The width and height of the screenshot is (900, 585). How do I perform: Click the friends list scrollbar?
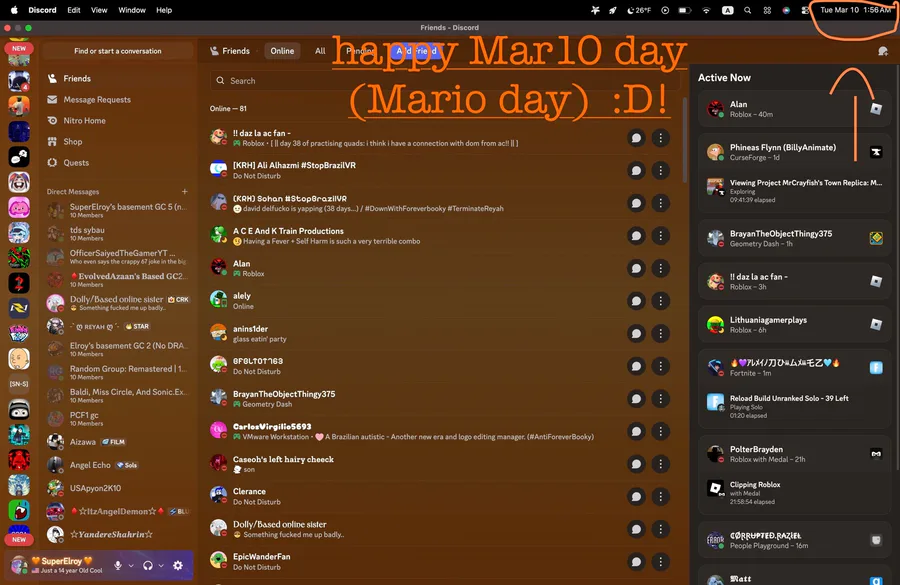click(x=684, y=140)
